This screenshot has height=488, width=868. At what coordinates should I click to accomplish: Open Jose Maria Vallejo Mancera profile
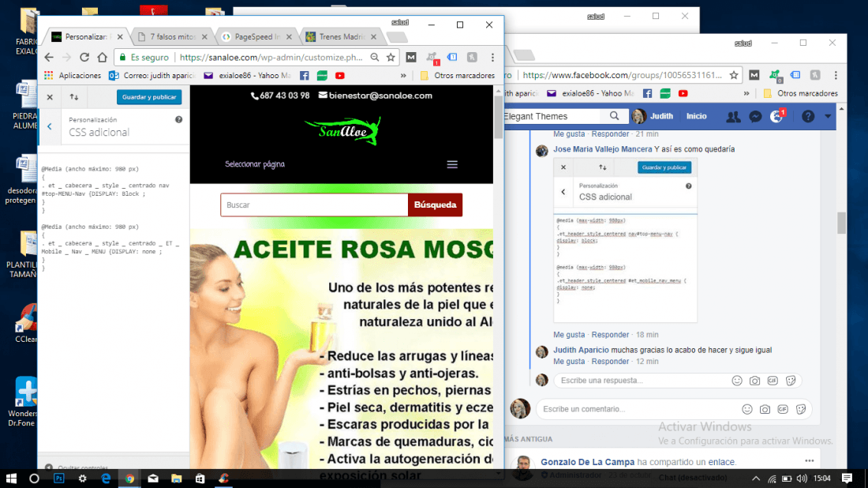602,149
